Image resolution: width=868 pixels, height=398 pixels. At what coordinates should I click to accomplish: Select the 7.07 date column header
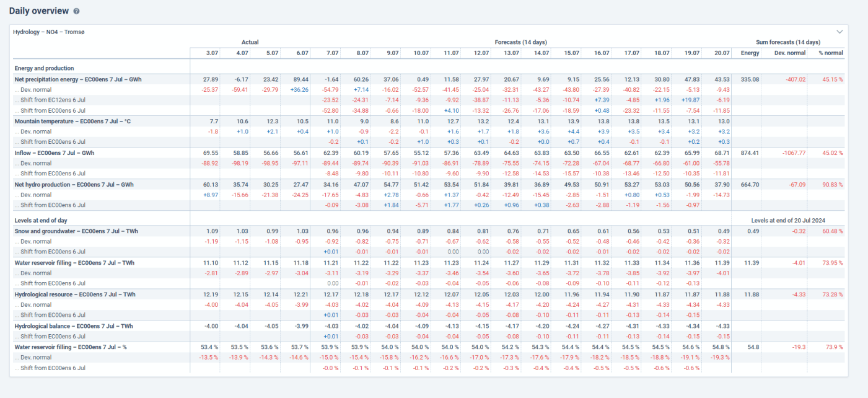pyautogui.click(x=332, y=53)
